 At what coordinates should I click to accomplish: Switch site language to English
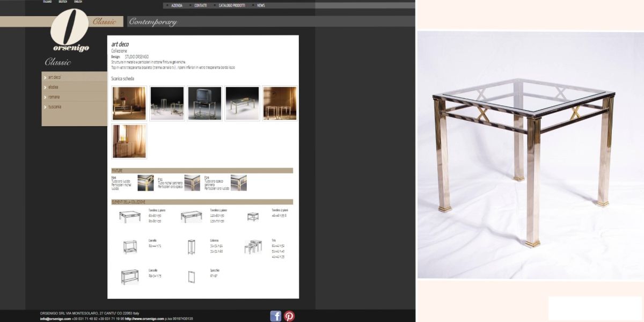click(x=78, y=2)
